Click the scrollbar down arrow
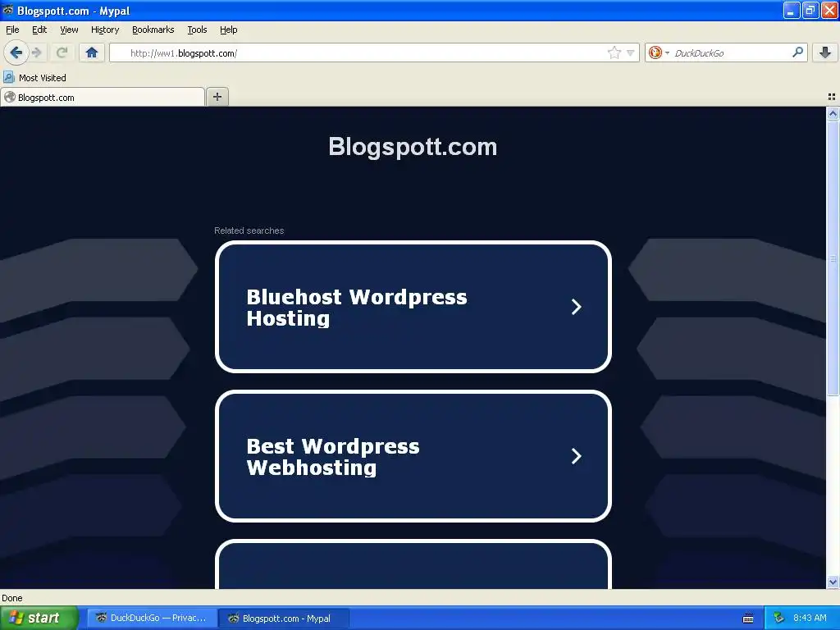 [833, 582]
